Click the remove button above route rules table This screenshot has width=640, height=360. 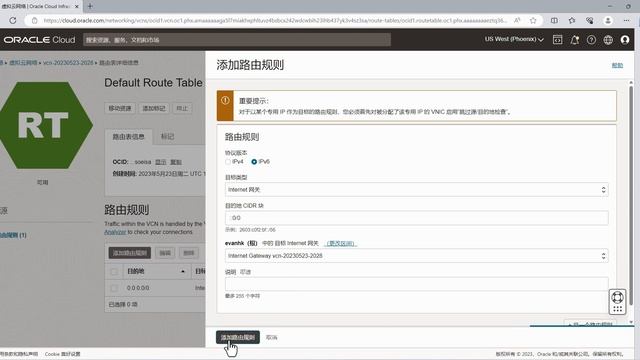coord(189,253)
